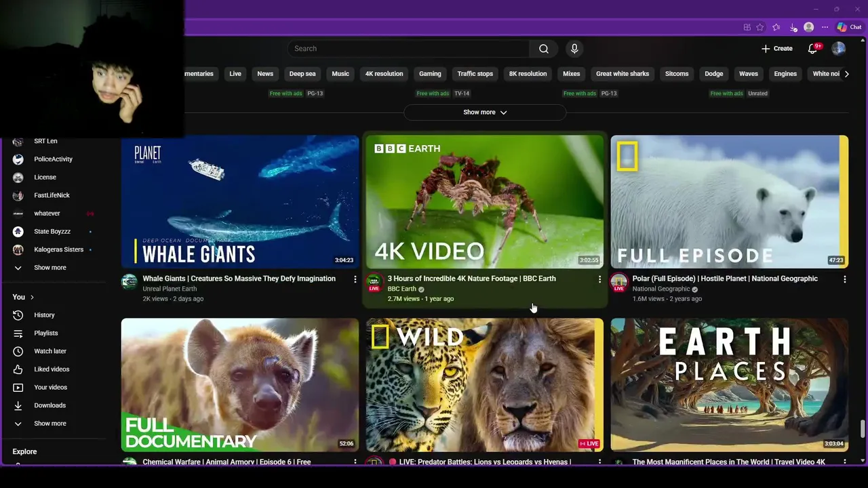The width and height of the screenshot is (868, 488).
Task: Open the FastLifeNick channel subscription
Action: (52, 195)
